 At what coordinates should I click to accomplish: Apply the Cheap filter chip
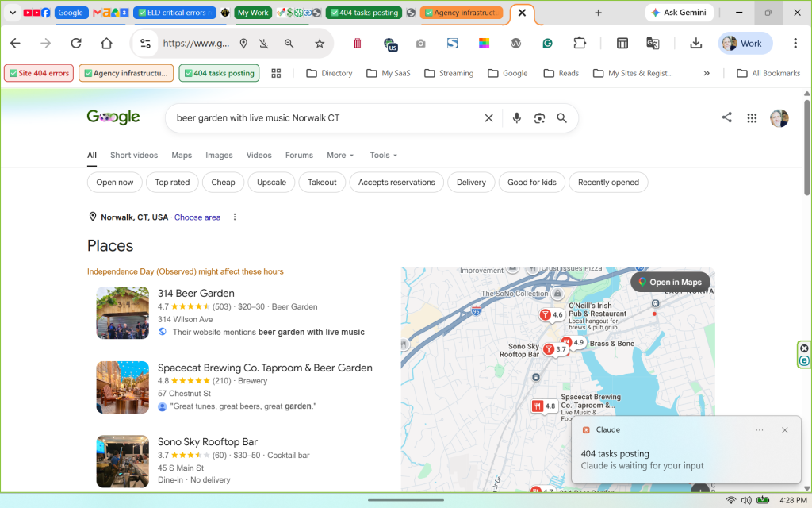(x=223, y=183)
